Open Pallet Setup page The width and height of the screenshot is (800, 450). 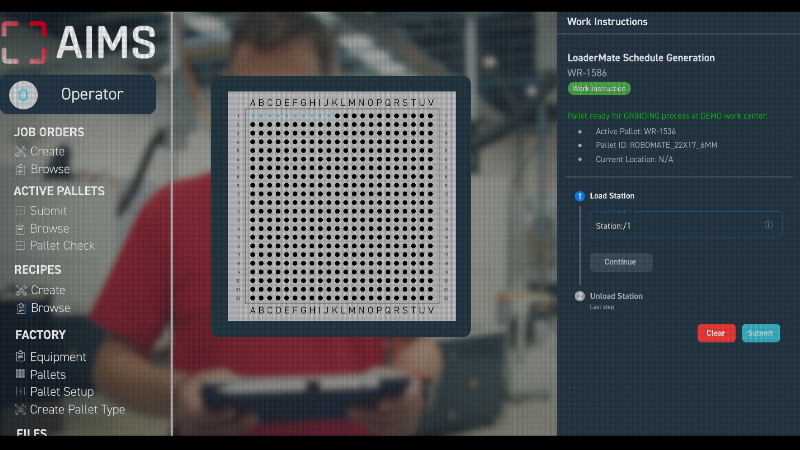[62, 392]
